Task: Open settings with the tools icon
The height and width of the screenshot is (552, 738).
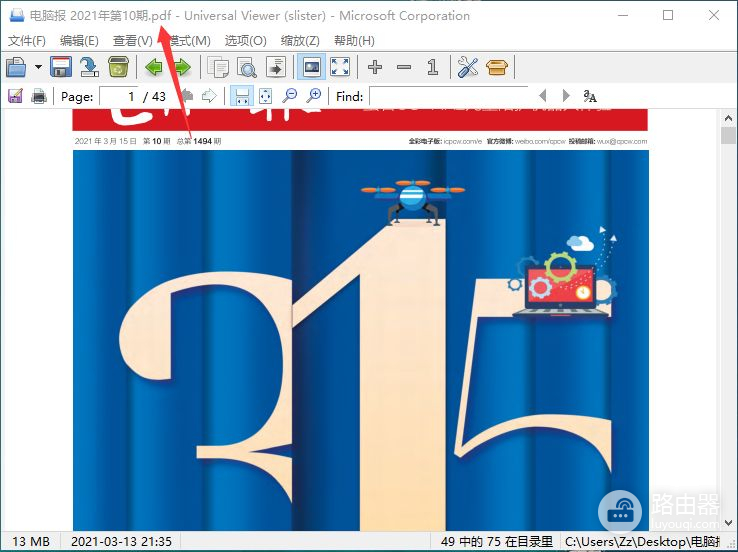Action: (468, 67)
